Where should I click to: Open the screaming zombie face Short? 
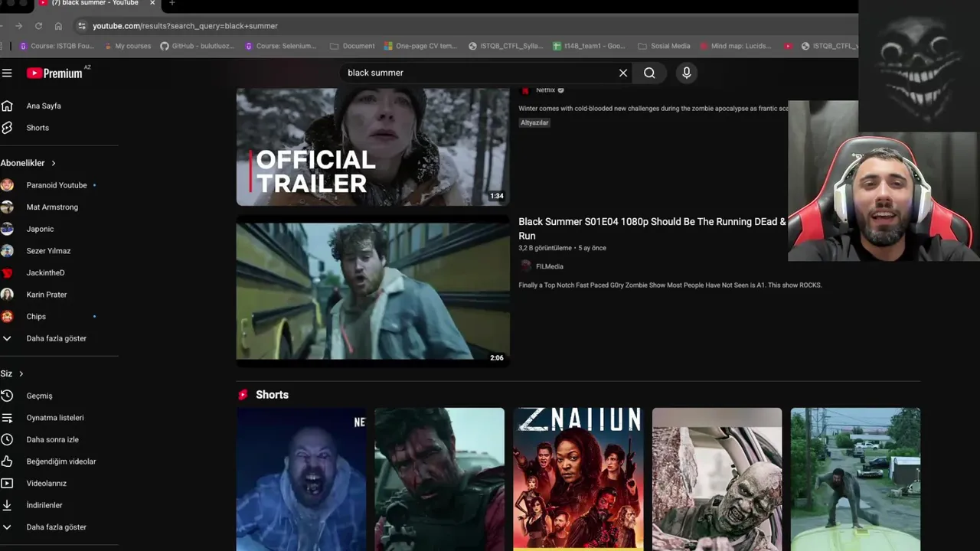tap(302, 479)
